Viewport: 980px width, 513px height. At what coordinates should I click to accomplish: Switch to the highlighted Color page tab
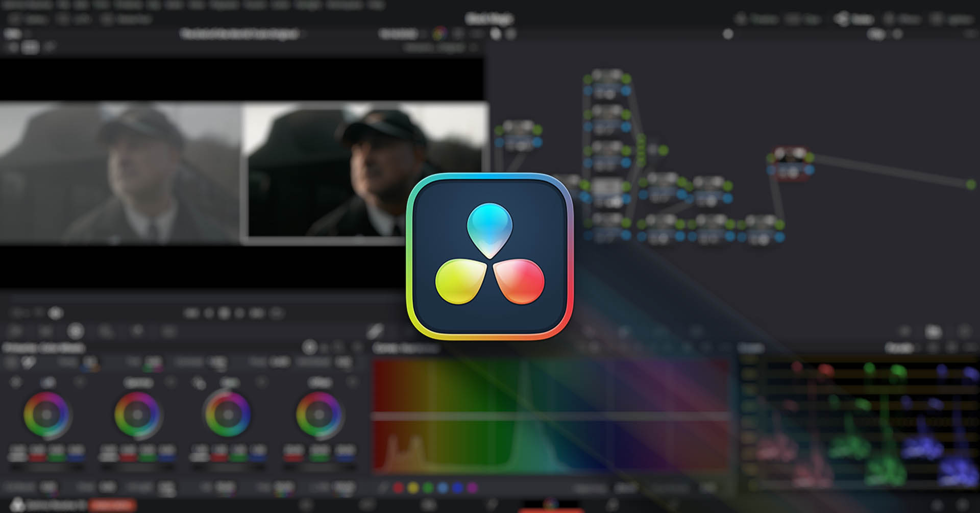click(x=550, y=504)
